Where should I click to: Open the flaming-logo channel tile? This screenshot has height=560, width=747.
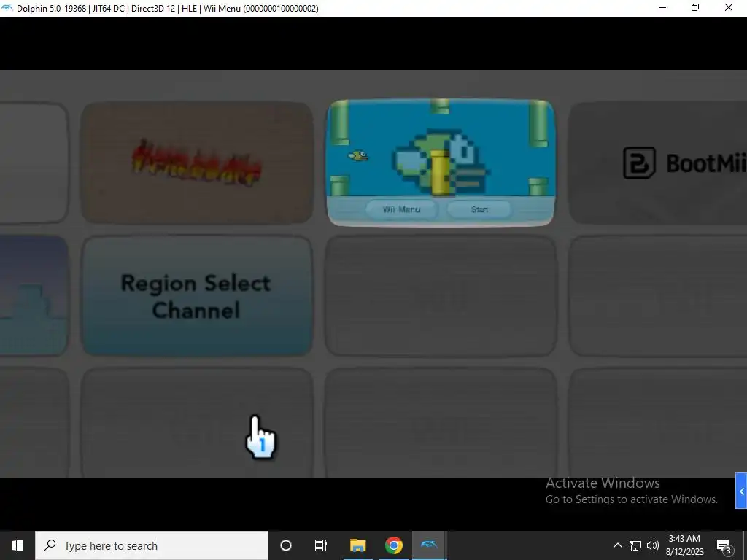coord(197,163)
